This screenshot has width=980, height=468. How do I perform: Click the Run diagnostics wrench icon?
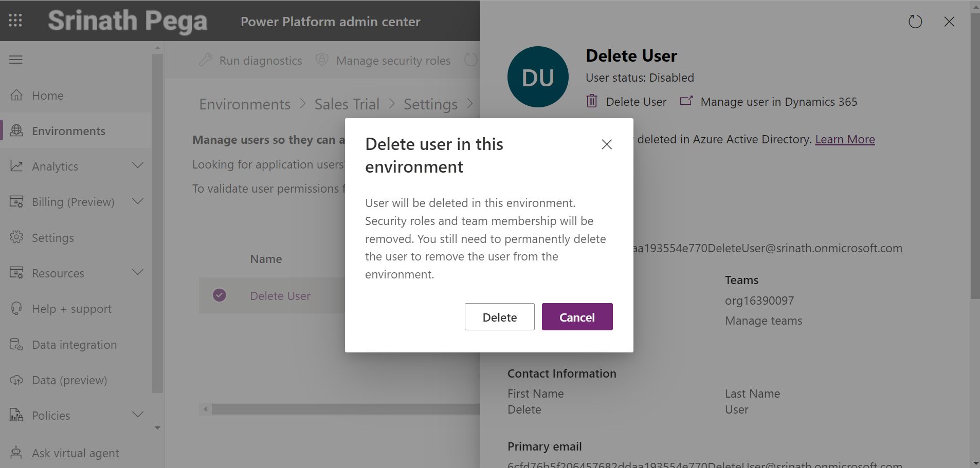tap(206, 60)
